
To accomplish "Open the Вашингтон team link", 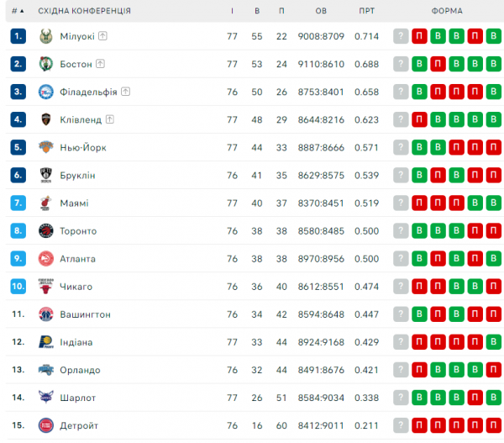I will click(x=85, y=314).
